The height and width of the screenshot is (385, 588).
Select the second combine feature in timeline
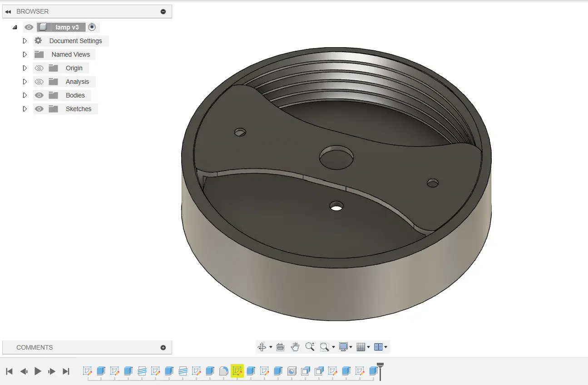click(319, 371)
